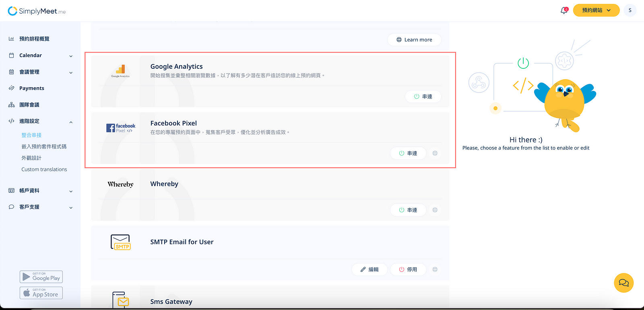Expand the 客戶支援 menu chevron

(71, 207)
